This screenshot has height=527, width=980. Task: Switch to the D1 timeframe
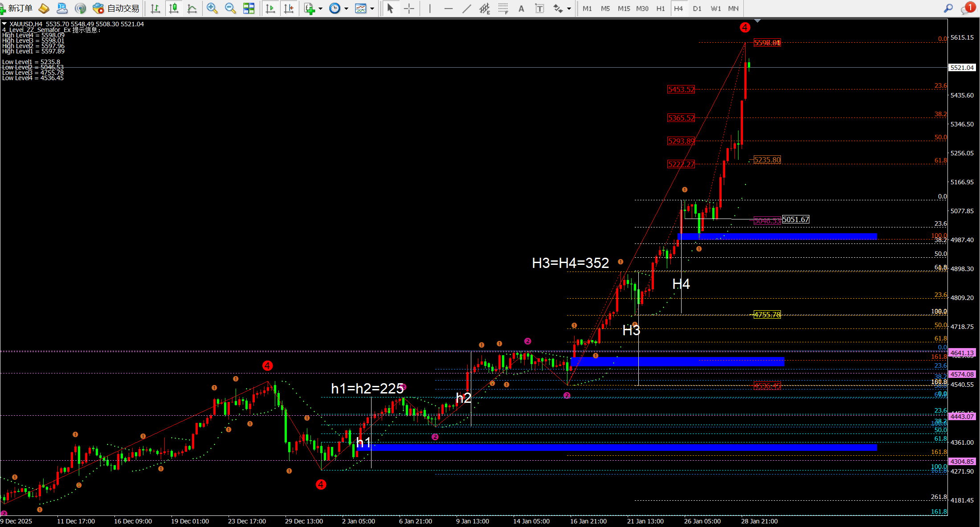[697, 8]
